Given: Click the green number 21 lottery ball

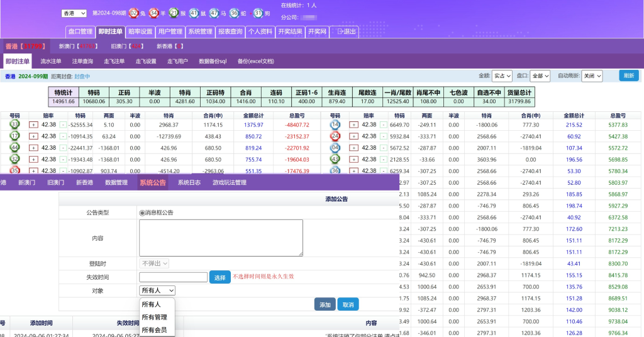Looking at the screenshot, I should 174,13.
